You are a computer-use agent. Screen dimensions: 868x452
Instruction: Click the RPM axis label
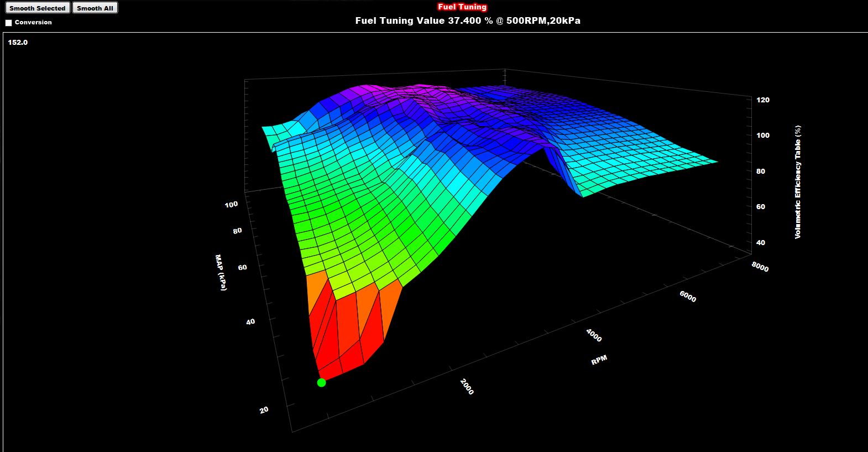coord(599,360)
